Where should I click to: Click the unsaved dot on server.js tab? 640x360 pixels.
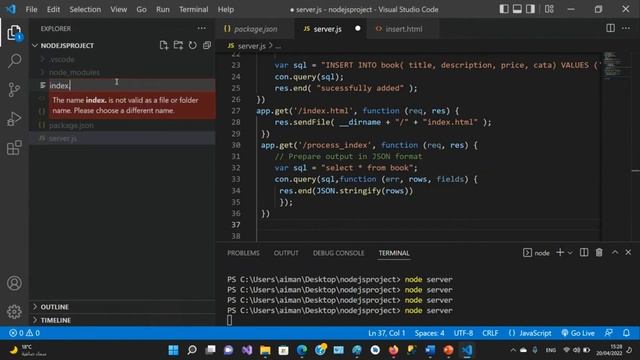click(x=358, y=28)
